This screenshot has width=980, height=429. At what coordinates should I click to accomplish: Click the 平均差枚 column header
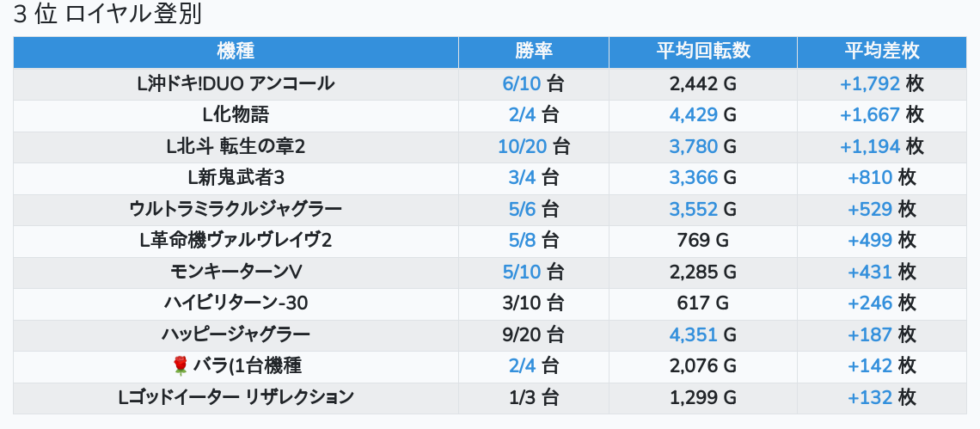tap(881, 52)
